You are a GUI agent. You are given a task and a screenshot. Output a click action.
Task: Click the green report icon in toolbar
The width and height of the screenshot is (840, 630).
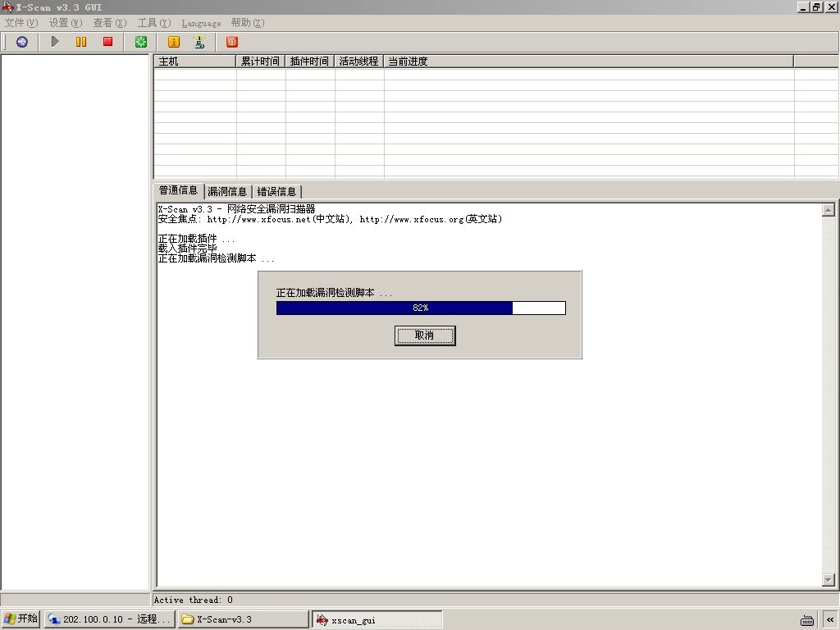tap(141, 42)
